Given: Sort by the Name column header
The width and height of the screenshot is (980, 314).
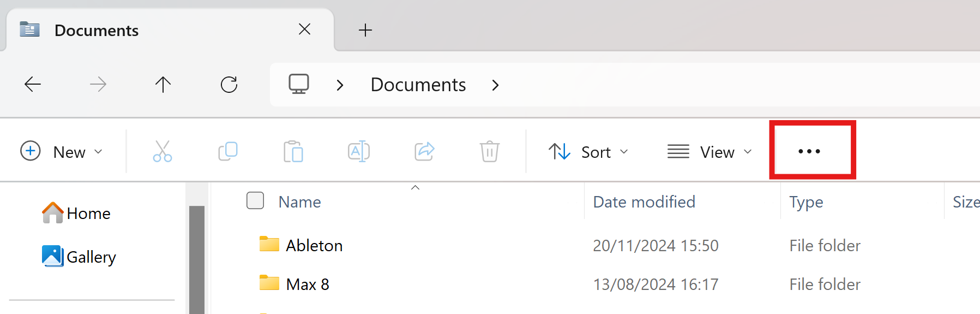Looking at the screenshot, I should pos(299,202).
